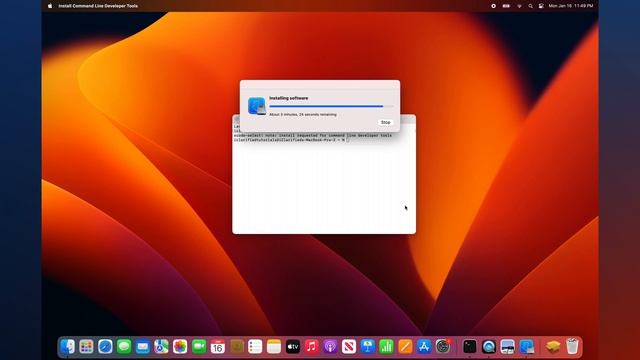This screenshot has width=640, height=360.
Task: Click the battery status icon
Action: [506, 6]
